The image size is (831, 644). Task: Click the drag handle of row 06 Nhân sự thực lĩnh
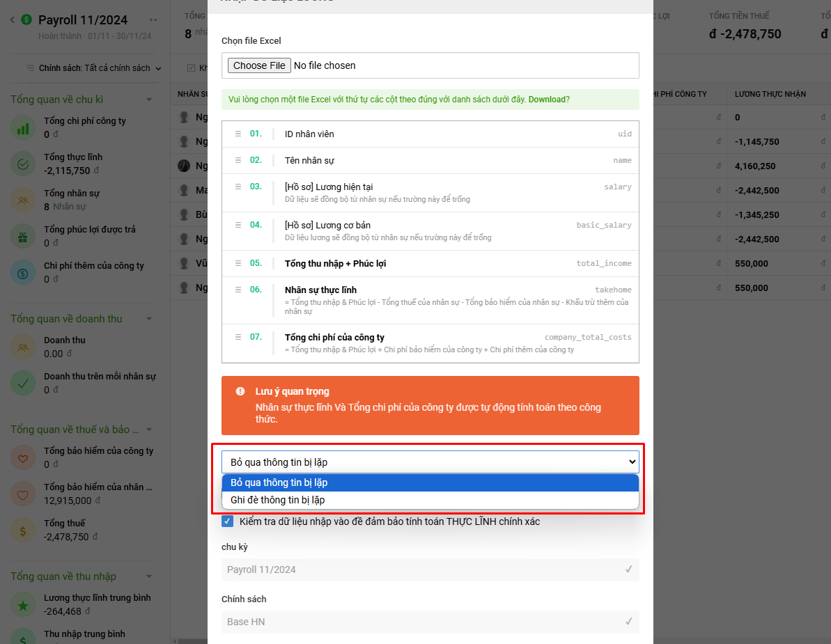click(x=238, y=289)
